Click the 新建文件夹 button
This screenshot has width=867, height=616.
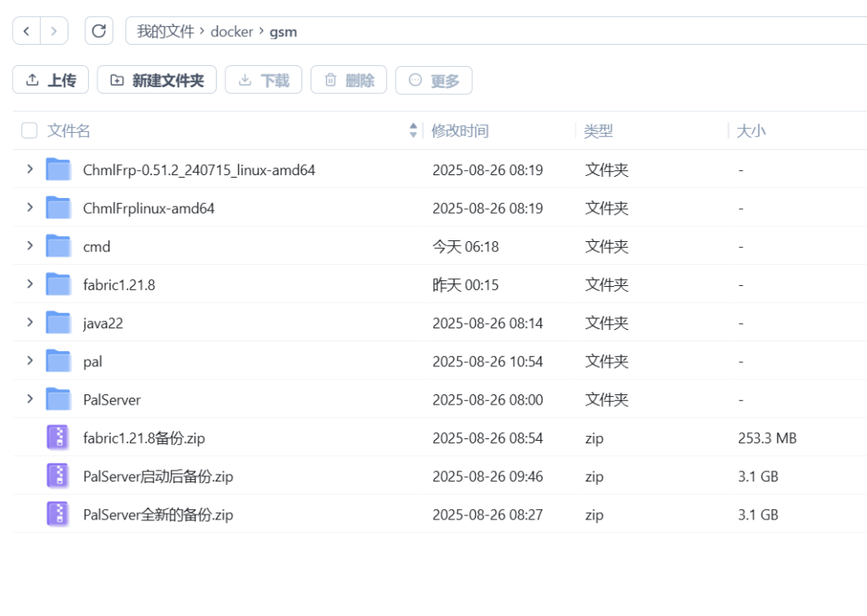pos(157,80)
